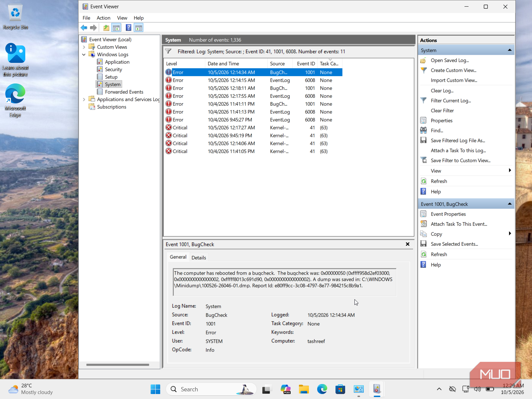The width and height of the screenshot is (532, 399).
Task: Collapse the Event 1001, BugCheck actions section
Action: [510, 204]
